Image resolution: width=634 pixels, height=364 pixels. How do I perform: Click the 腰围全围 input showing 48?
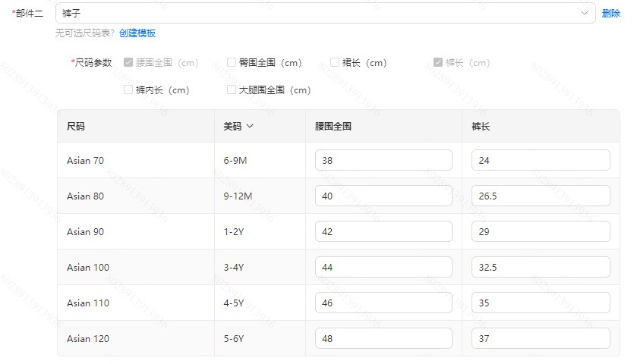[x=383, y=338]
